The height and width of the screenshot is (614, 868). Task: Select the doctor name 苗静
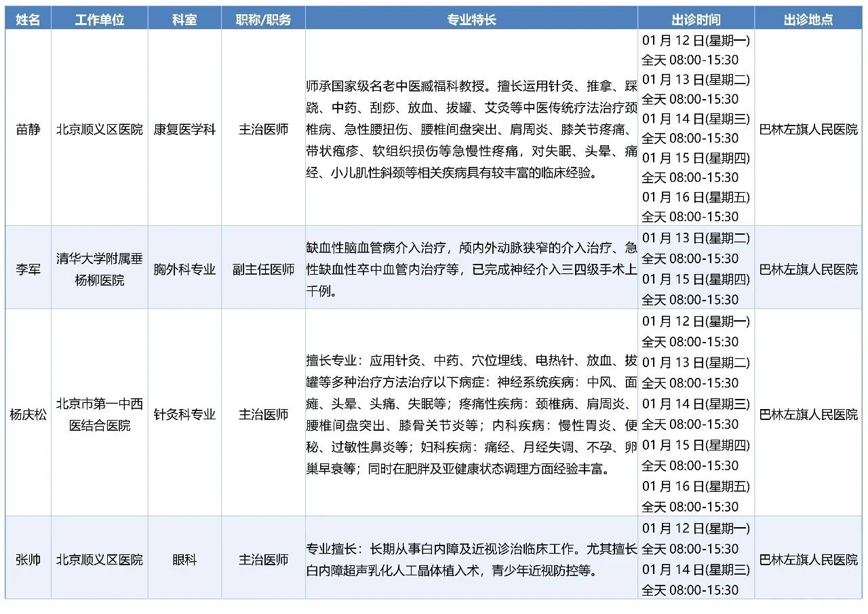tap(28, 129)
